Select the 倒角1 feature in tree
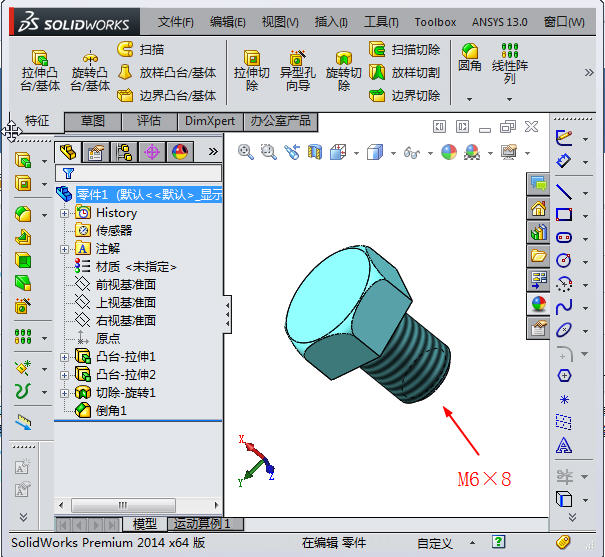Viewport: 605px width, 557px height. click(x=110, y=411)
